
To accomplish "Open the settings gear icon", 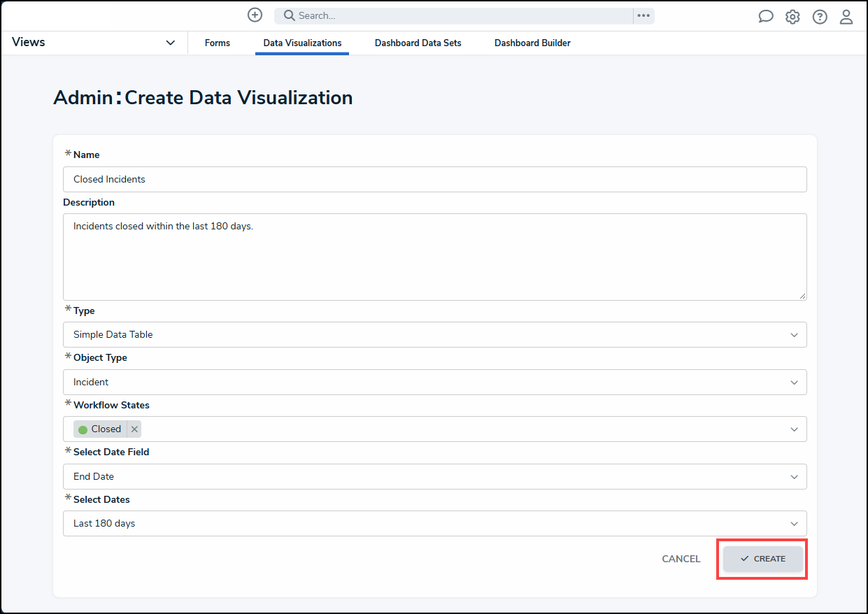I will coord(792,17).
